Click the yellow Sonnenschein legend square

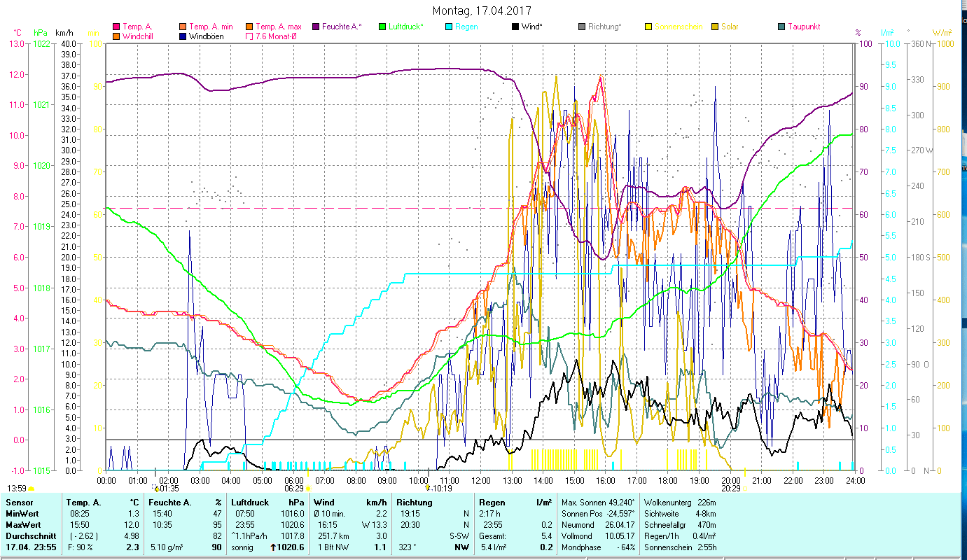[648, 27]
